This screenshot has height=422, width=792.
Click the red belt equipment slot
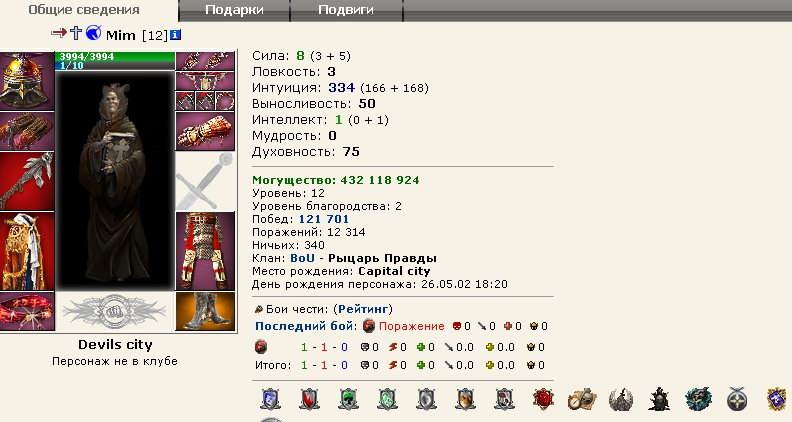[27, 311]
